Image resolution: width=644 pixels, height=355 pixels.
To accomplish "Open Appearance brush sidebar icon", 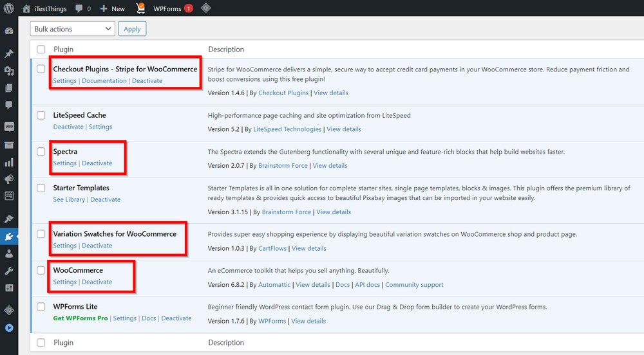I will pyautogui.click(x=9, y=219).
